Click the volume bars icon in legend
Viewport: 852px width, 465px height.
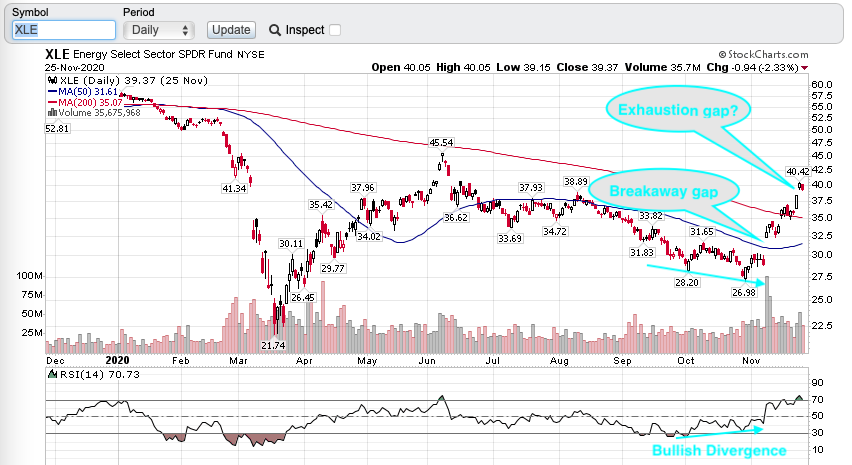coord(52,112)
